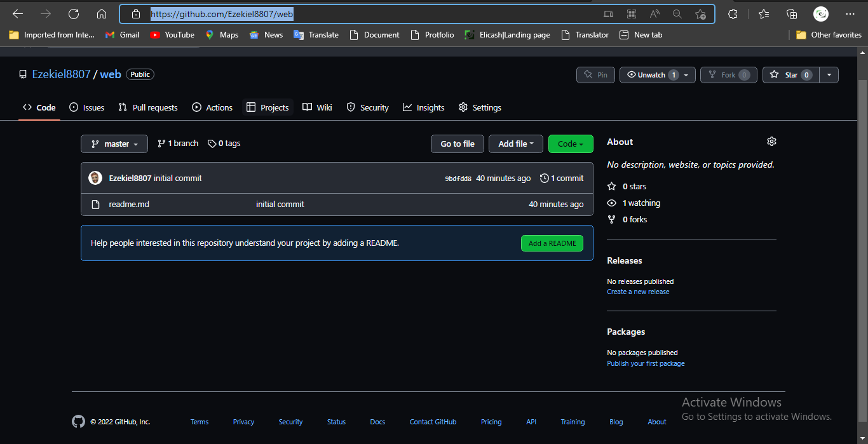Open the Pull requests tab

148,107
